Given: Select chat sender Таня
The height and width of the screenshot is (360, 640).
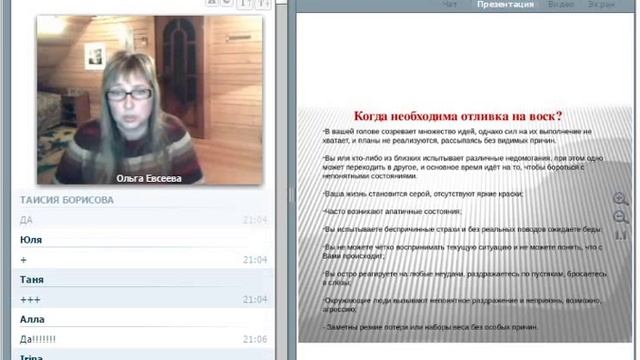Looking at the screenshot, I should pyautogui.click(x=32, y=280).
